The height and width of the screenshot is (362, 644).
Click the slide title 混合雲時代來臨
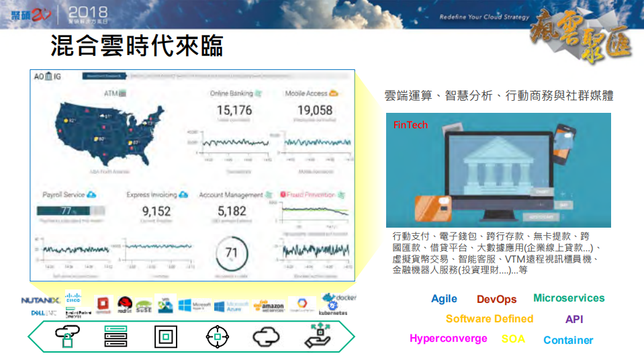pos(137,46)
